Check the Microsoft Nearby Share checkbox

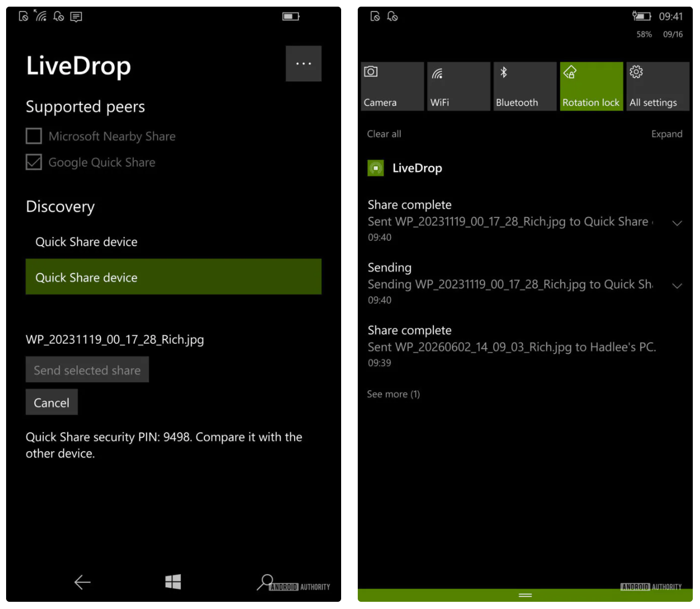pyautogui.click(x=34, y=136)
